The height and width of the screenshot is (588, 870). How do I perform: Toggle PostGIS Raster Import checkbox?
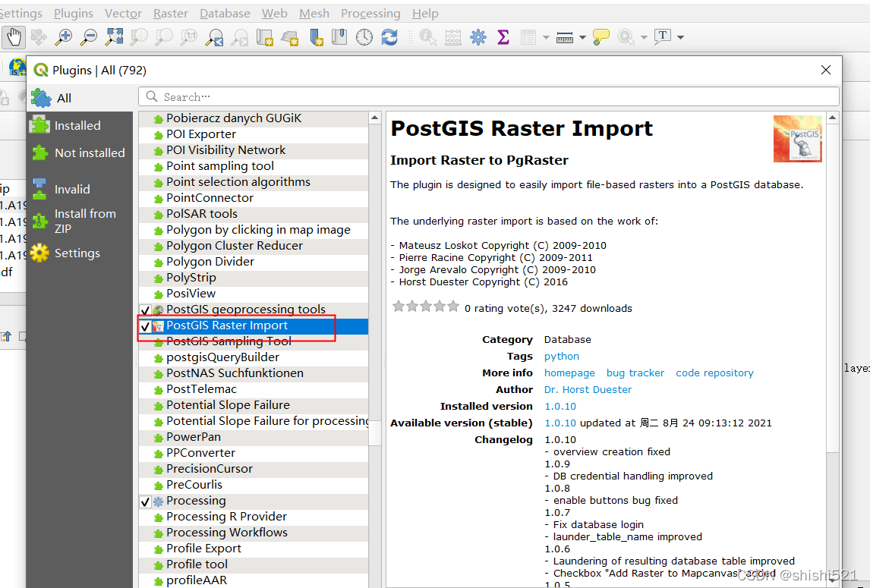pyautogui.click(x=145, y=326)
